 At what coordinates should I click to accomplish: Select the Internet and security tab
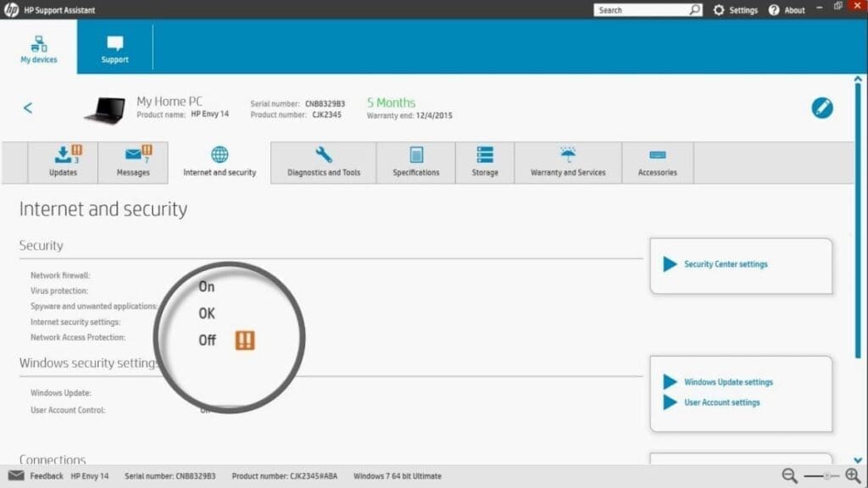[x=220, y=162]
